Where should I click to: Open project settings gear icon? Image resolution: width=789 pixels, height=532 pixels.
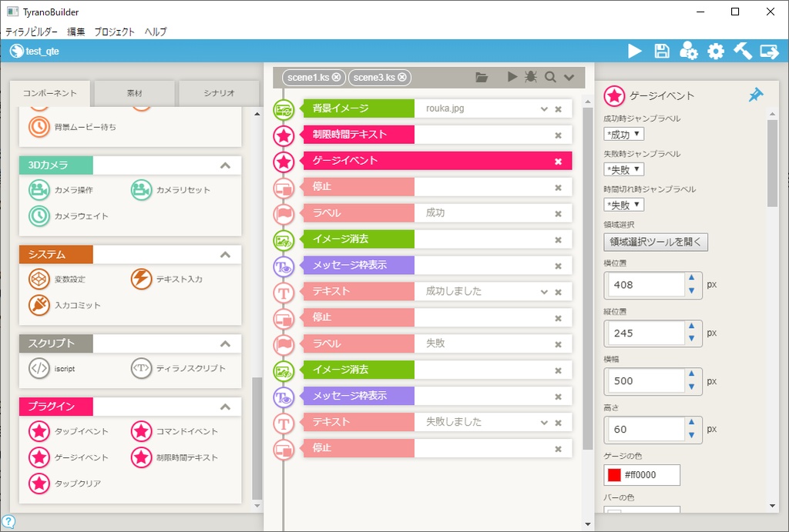click(x=716, y=51)
